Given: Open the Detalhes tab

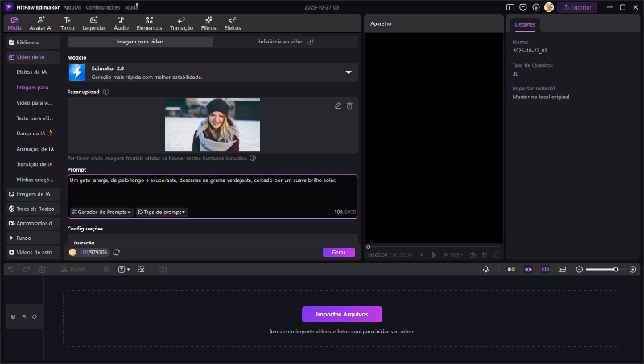Looking at the screenshot, I should tap(525, 25).
